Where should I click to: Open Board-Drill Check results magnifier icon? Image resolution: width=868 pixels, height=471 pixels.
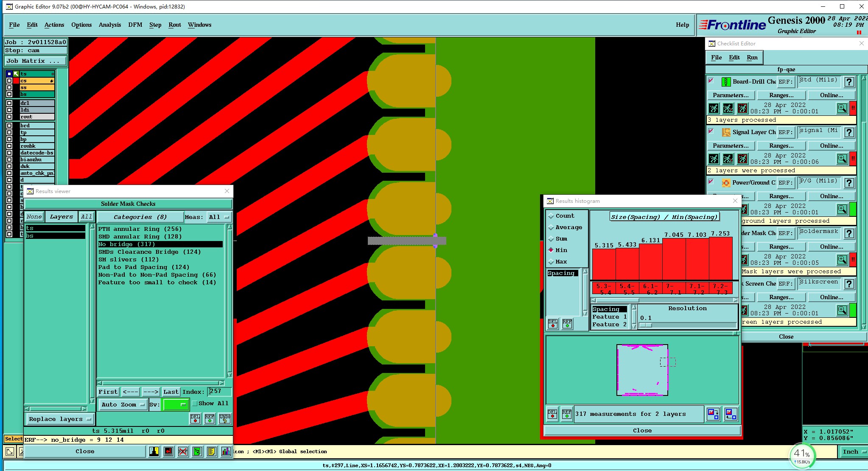(x=842, y=108)
